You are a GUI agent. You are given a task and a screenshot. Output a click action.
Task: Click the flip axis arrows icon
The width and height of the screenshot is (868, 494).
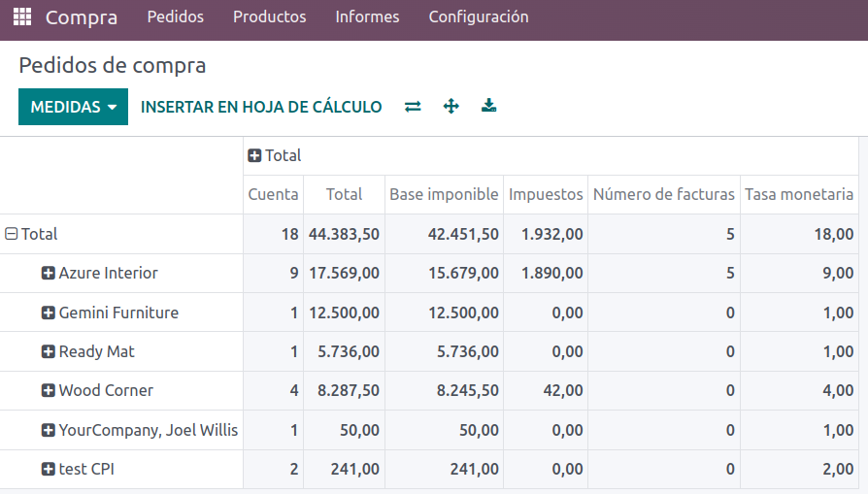pos(413,106)
